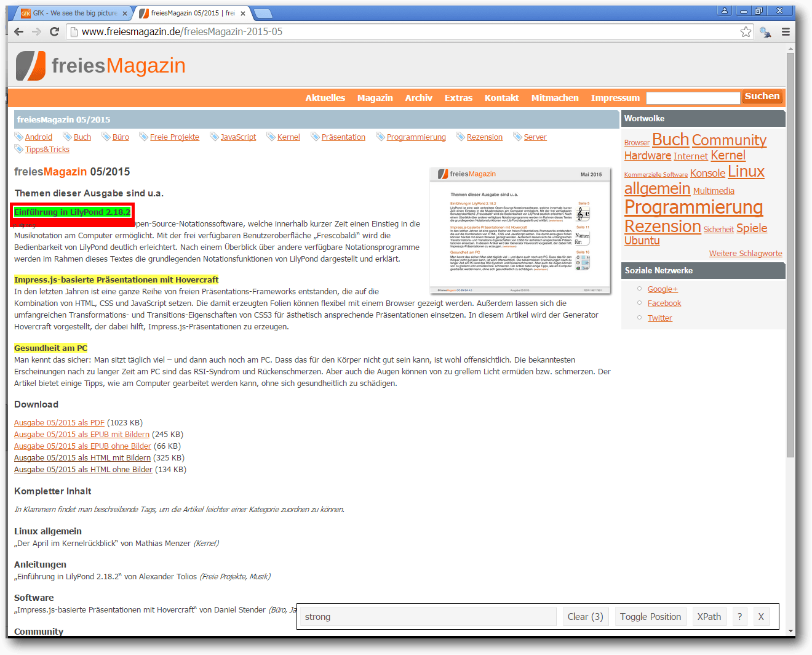Switch to the GfK tab

(x=73, y=13)
